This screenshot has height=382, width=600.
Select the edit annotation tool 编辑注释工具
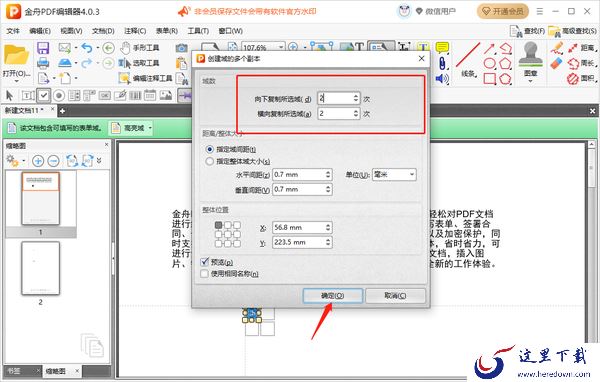146,78
